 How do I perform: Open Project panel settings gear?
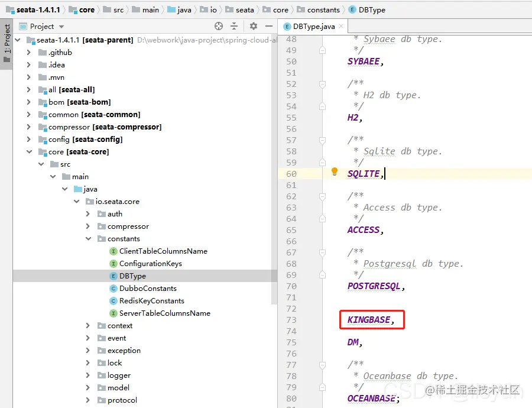254,26
